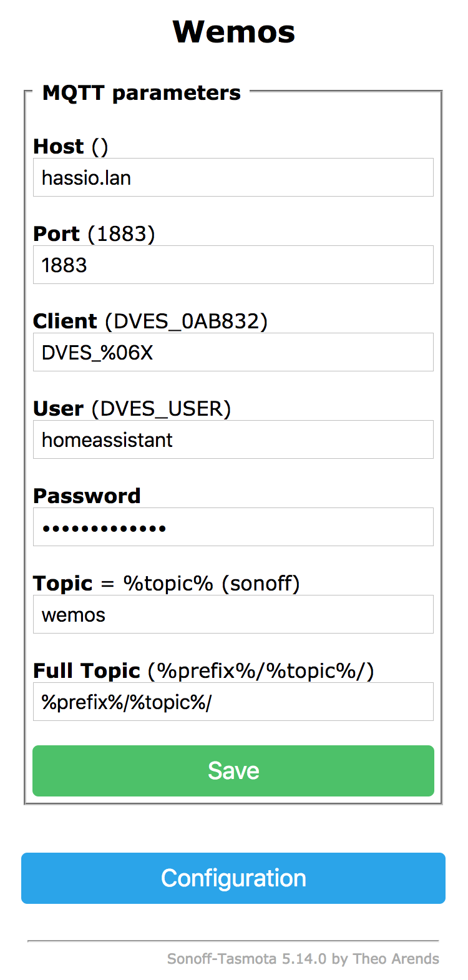Open the blue Configuration button
This screenshot has width=468, height=980.
coord(233,878)
